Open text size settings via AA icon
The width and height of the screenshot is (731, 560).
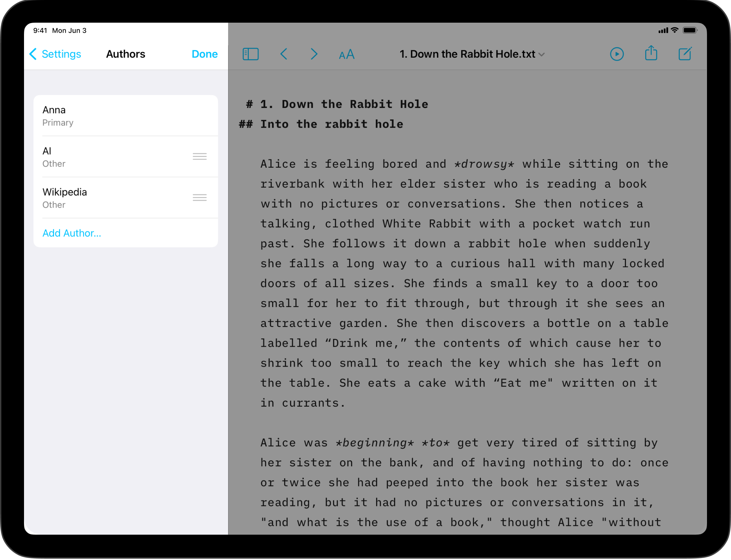pos(346,54)
